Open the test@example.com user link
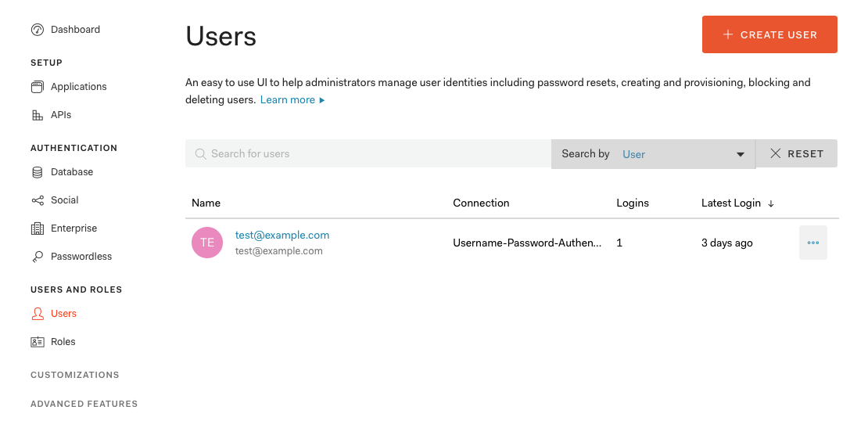The width and height of the screenshot is (868, 446). point(282,235)
